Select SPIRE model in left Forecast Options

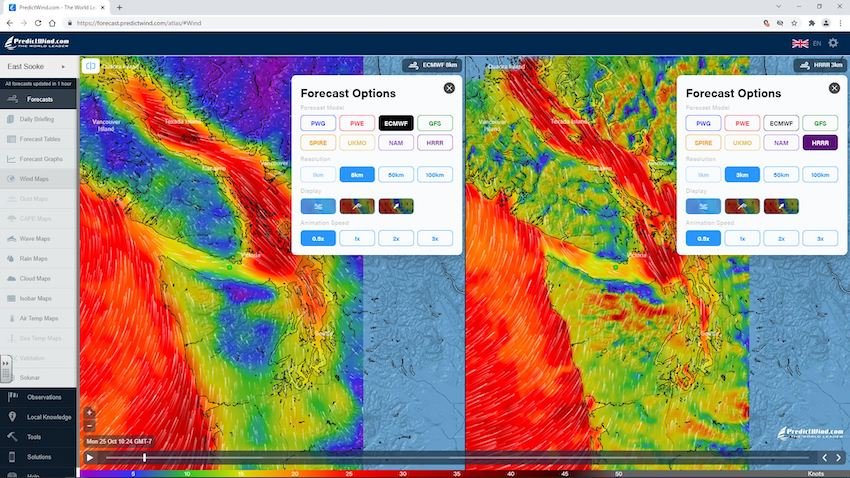[318, 143]
